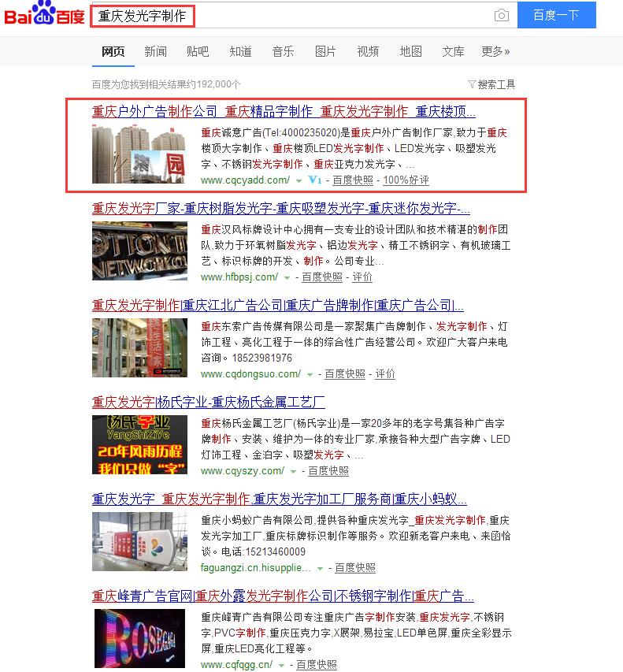Click the www.cqcyadd.com/ URL
This screenshot has width=623, height=672.
point(246,180)
